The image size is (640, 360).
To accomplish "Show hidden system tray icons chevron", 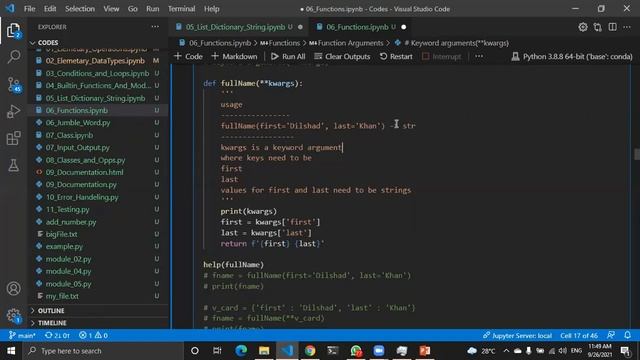I will [x=506, y=351].
